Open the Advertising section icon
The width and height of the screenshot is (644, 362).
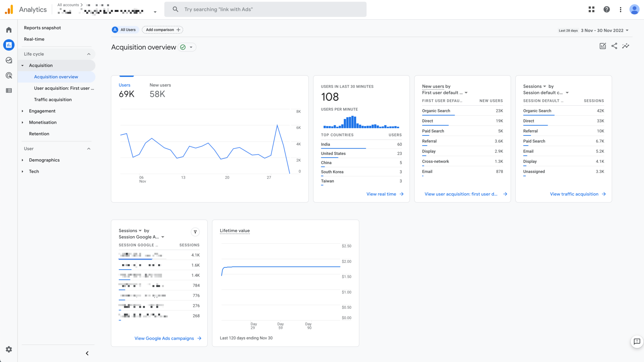pos(8,75)
